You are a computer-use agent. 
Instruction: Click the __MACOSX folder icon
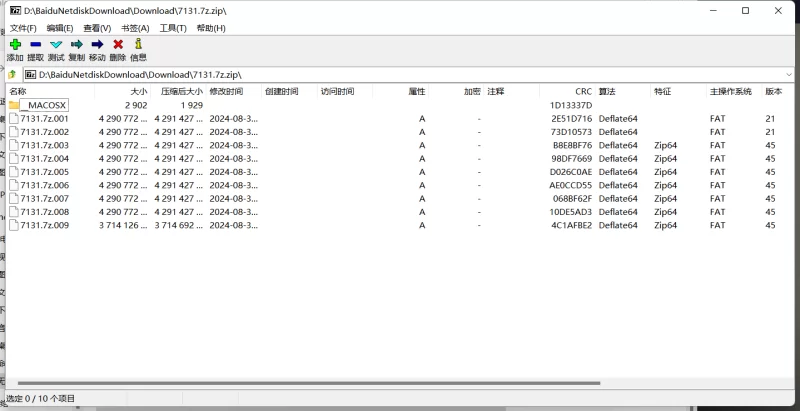pyautogui.click(x=14, y=105)
